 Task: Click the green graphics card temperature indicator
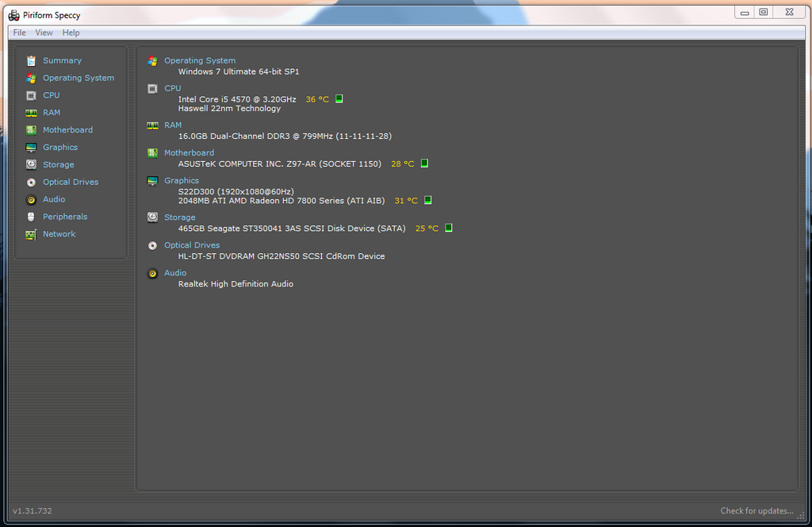[x=427, y=200]
